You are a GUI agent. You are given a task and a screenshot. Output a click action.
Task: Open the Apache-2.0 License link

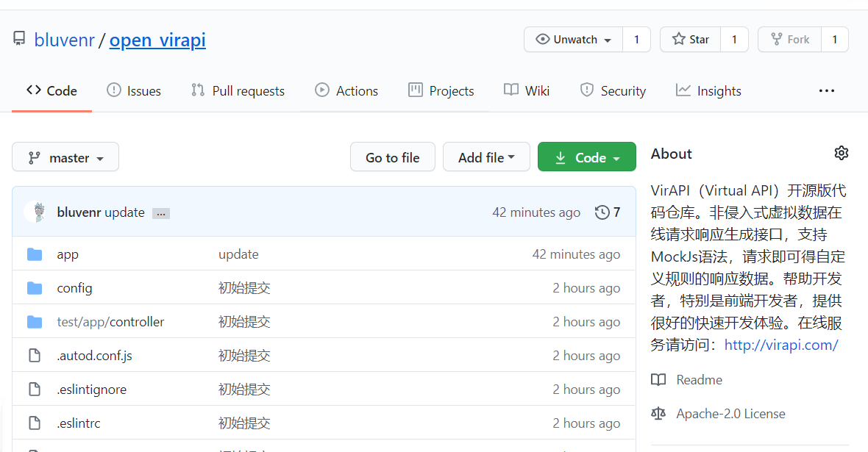(730, 413)
